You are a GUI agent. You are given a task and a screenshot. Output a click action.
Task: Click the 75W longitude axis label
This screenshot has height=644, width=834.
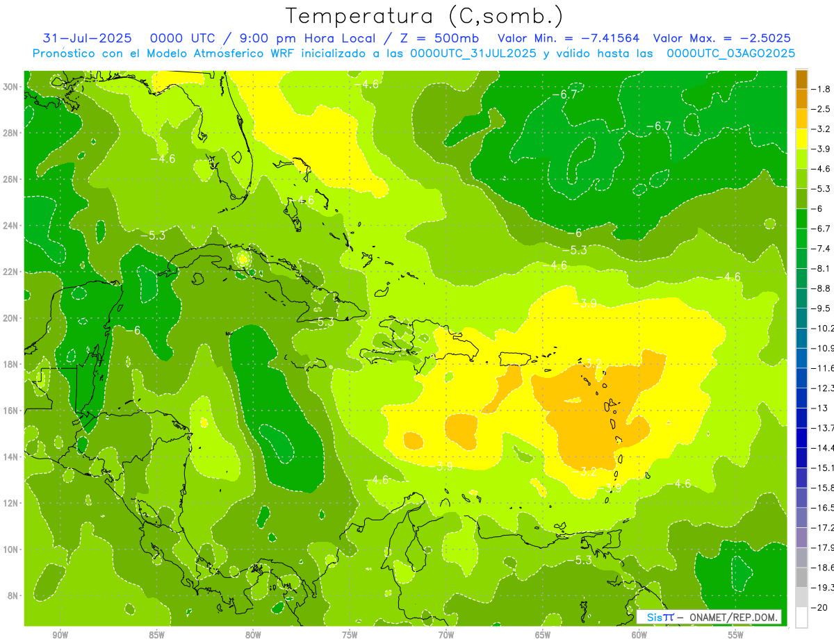[x=350, y=635]
